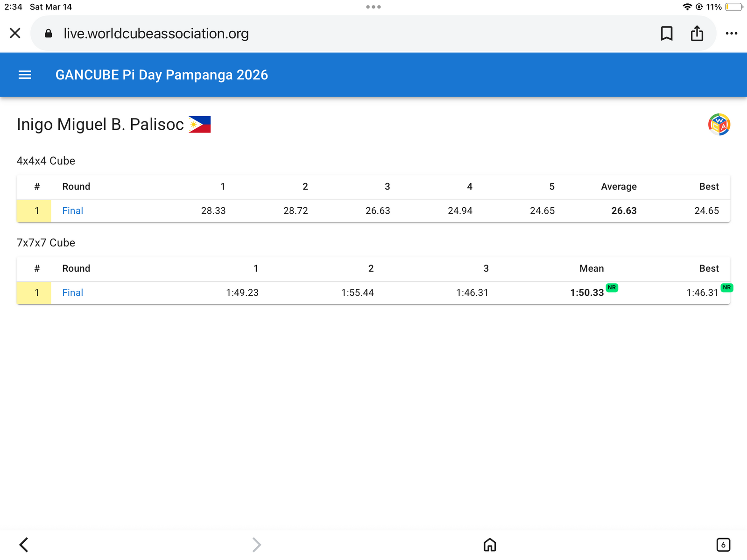Select the 4x4x4 average value 26.63

coord(624,210)
